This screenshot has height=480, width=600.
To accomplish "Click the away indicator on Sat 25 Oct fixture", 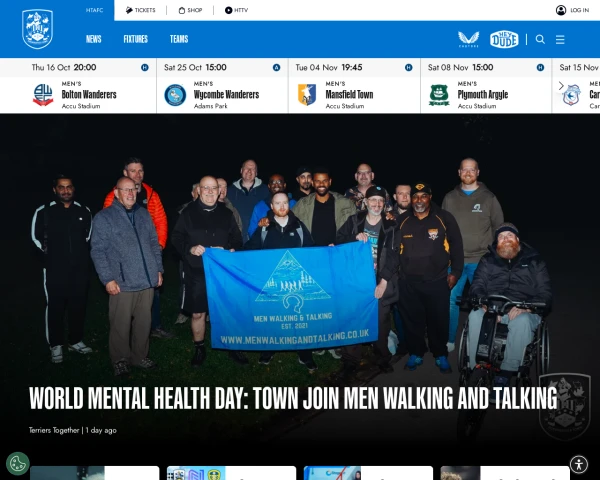I will pyautogui.click(x=277, y=68).
